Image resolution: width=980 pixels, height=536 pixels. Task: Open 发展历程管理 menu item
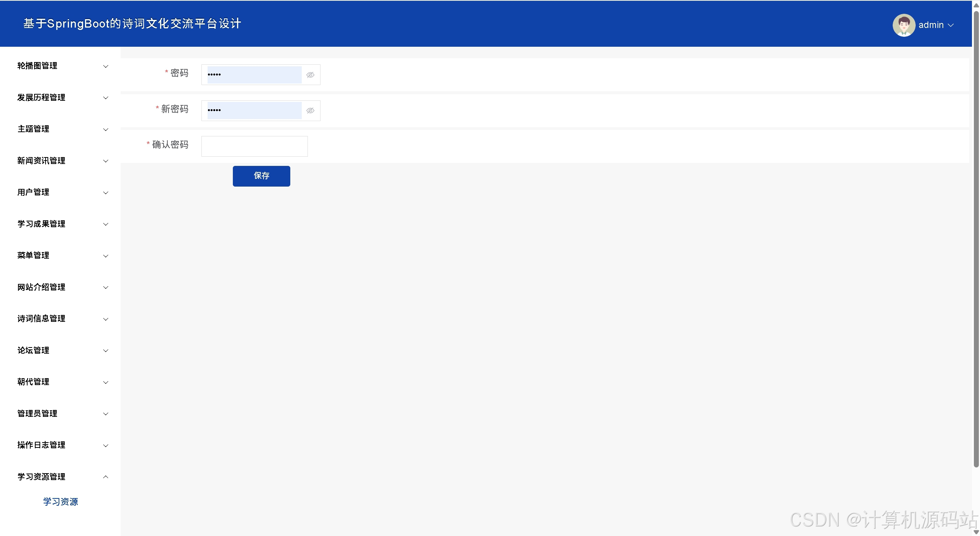tap(41, 98)
